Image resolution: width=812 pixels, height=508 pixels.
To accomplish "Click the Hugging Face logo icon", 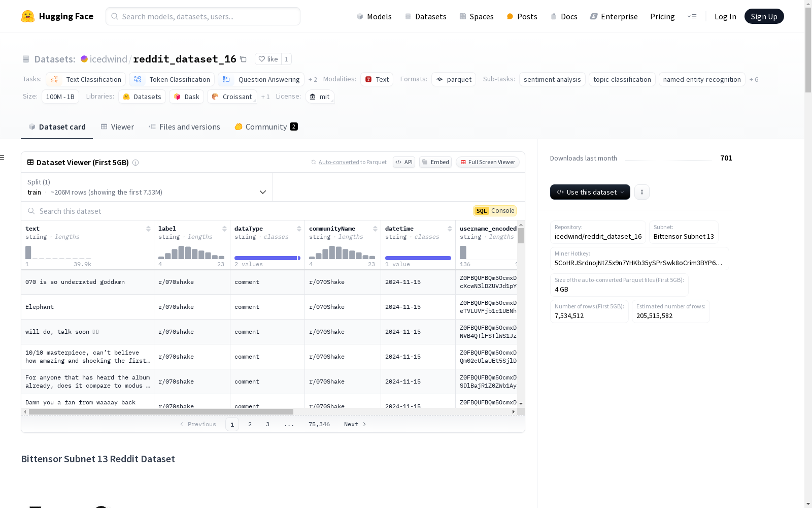I will (28, 16).
